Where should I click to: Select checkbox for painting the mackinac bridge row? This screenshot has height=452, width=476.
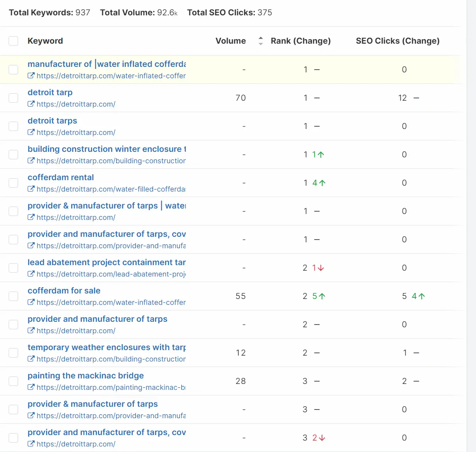13,381
